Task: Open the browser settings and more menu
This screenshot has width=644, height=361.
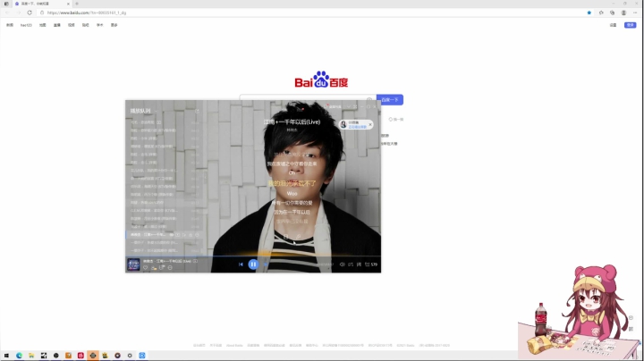Action: 635,13
